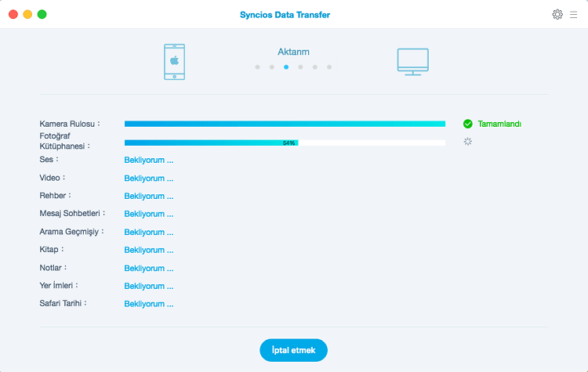This screenshot has height=372, width=588.
Task: Click the active blue step dot
Action: pyautogui.click(x=286, y=67)
